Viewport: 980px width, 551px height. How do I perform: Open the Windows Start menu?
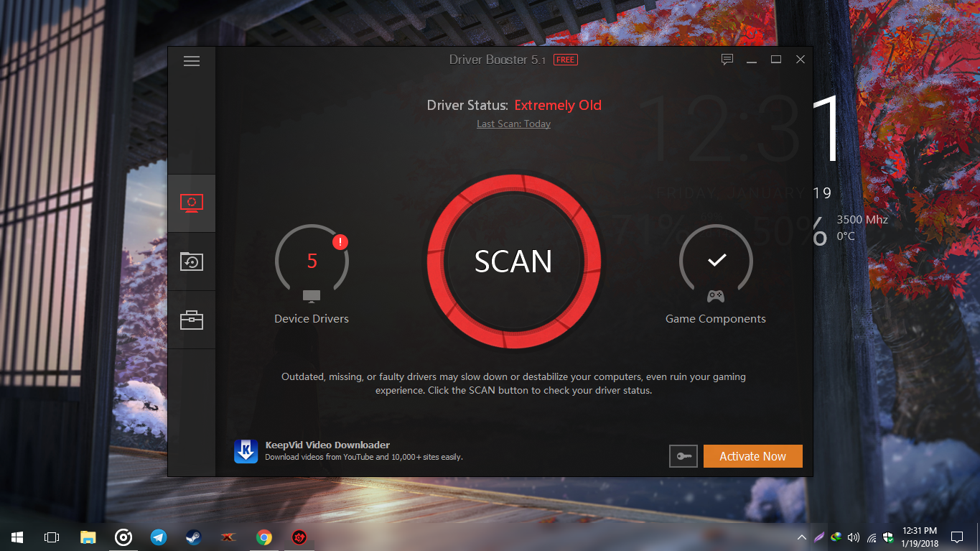point(17,537)
